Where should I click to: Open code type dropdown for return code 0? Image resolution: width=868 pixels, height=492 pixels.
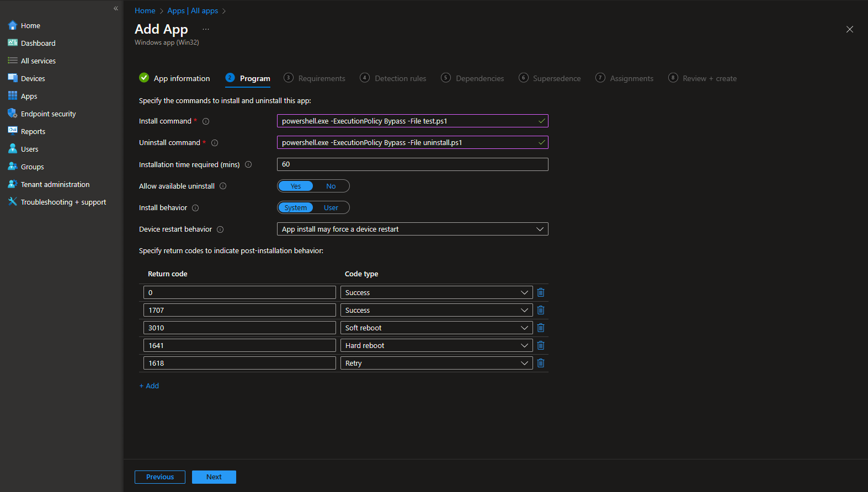436,292
